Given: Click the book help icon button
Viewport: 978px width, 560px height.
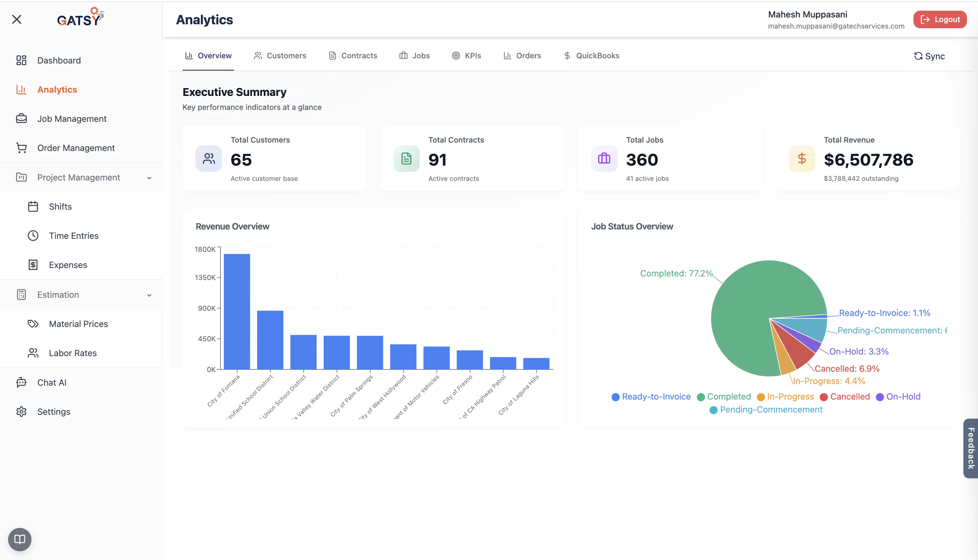Looking at the screenshot, I should pos(20,539).
